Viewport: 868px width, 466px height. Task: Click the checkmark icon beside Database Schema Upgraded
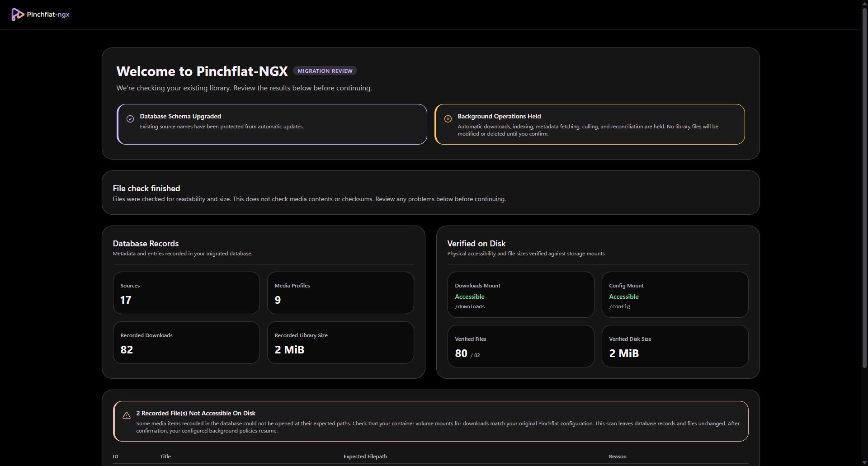130,119
